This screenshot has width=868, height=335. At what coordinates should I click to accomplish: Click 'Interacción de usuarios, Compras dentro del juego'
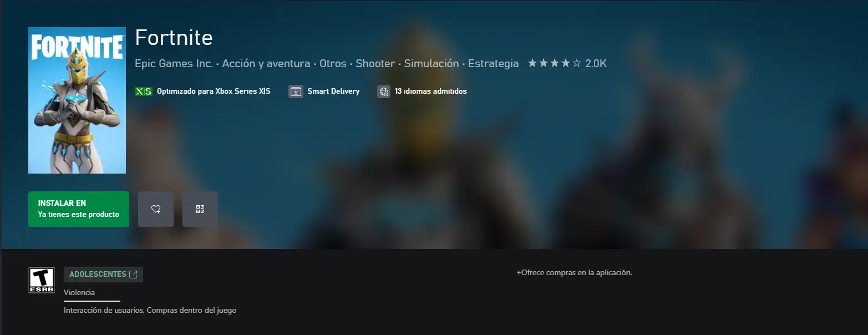pyautogui.click(x=150, y=311)
